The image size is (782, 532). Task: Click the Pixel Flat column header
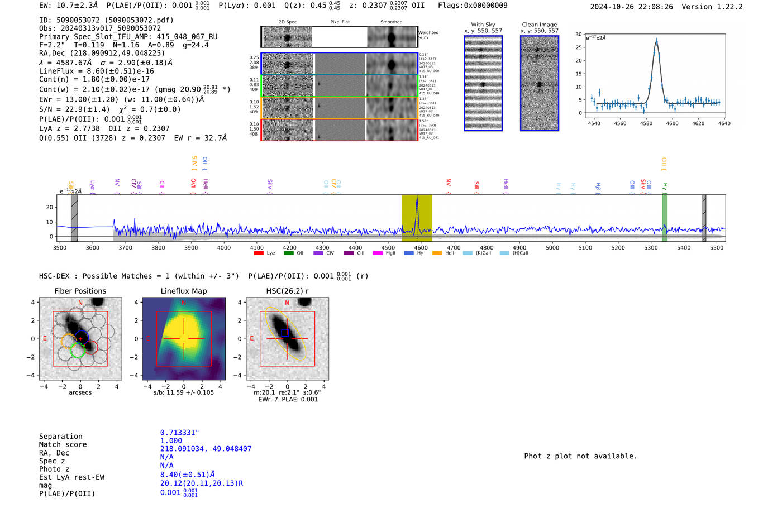[340, 22]
